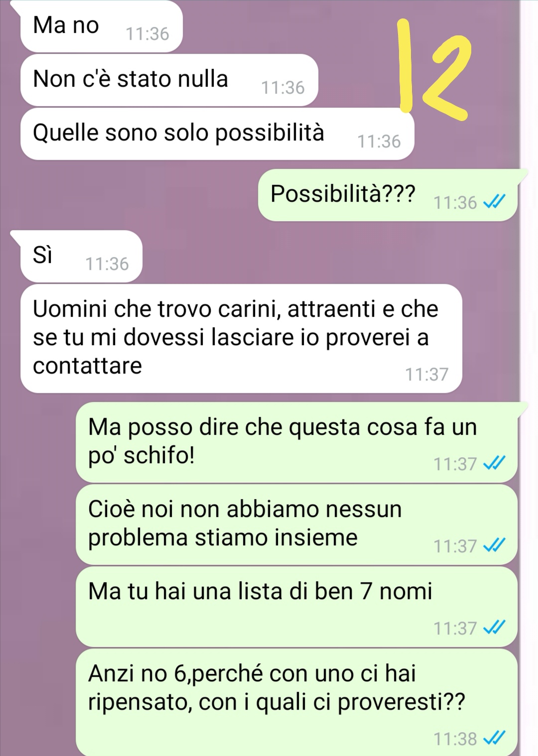Tap the blue ticks on 'stiamo insieme' message
This screenshot has height=756, width=538.
pos(495,546)
